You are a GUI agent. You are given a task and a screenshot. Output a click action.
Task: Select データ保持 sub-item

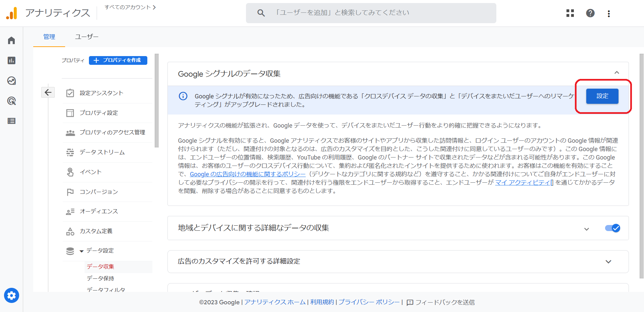[x=100, y=278]
